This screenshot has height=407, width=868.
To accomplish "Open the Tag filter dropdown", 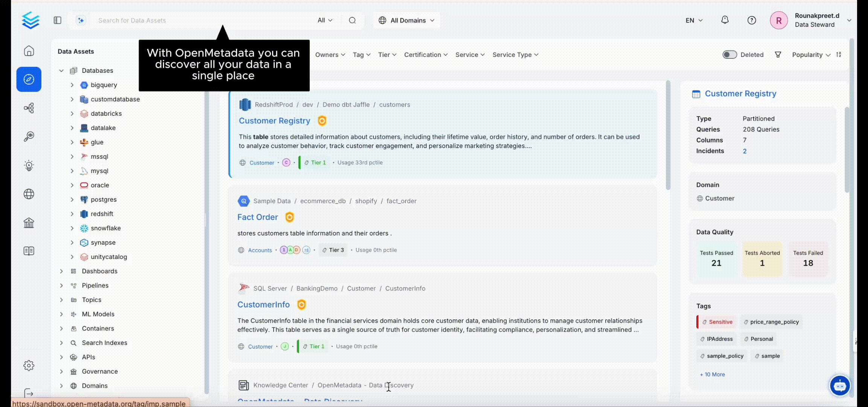I will pyautogui.click(x=362, y=55).
